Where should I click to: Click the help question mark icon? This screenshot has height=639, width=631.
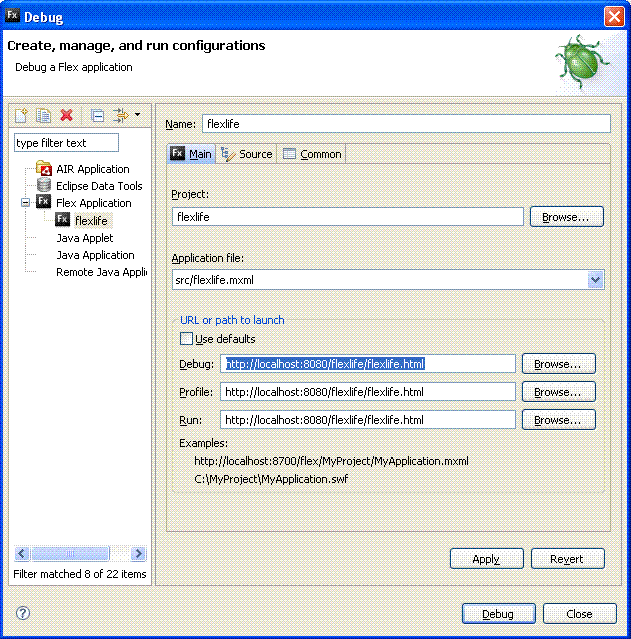point(23,613)
